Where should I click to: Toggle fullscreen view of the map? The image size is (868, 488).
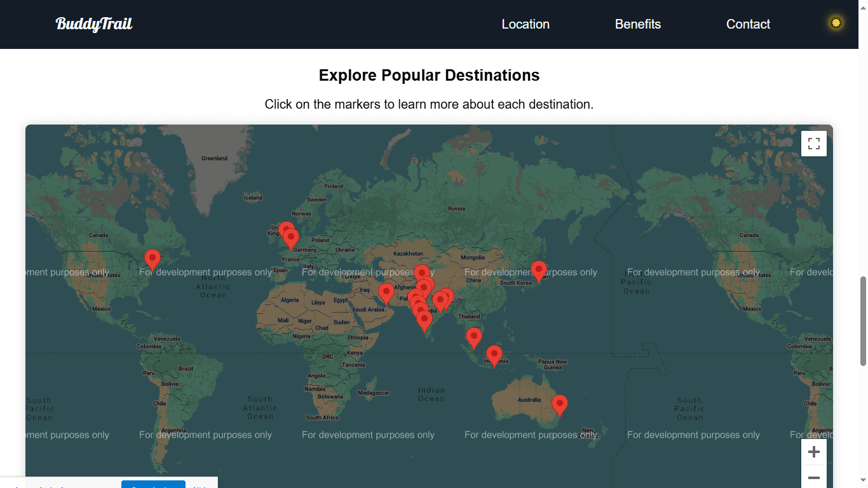click(x=814, y=144)
